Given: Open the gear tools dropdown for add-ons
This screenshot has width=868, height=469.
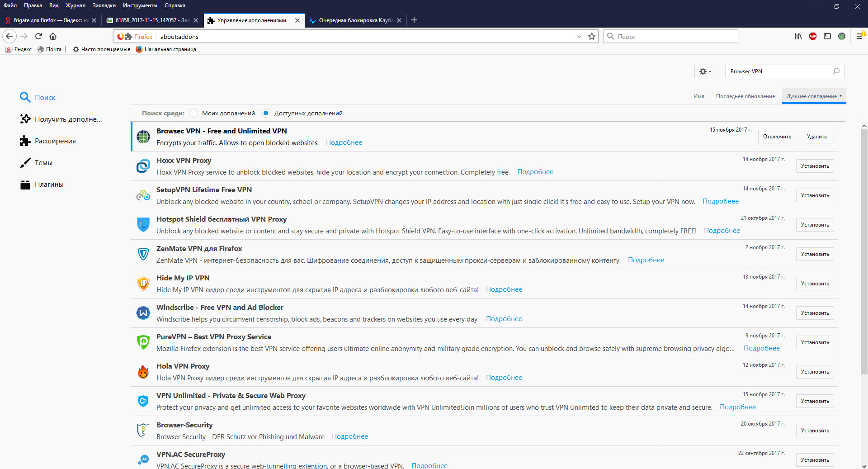Looking at the screenshot, I should point(705,71).
